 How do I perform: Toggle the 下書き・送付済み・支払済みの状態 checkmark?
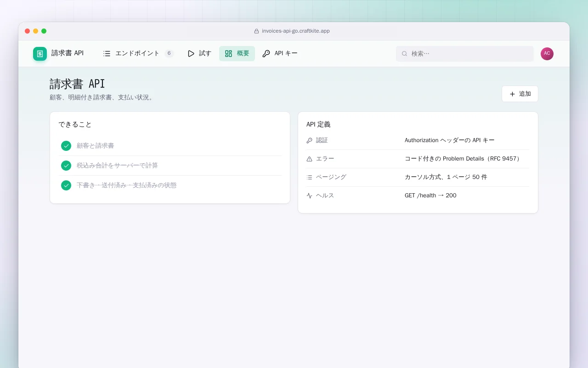pos(66,185)
